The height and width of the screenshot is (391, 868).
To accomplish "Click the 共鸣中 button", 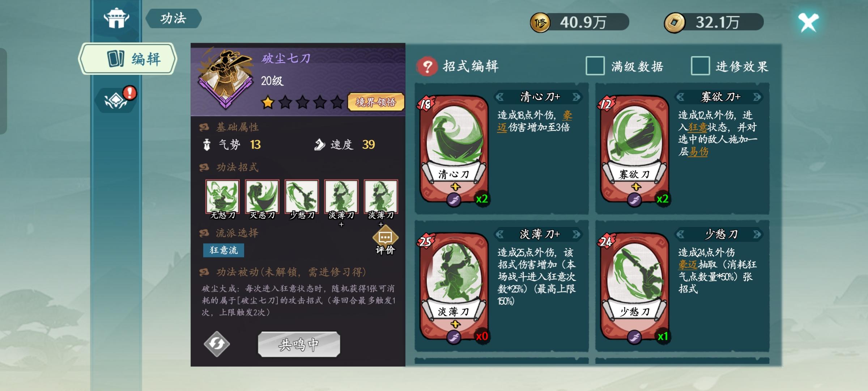I will (299, 344).
